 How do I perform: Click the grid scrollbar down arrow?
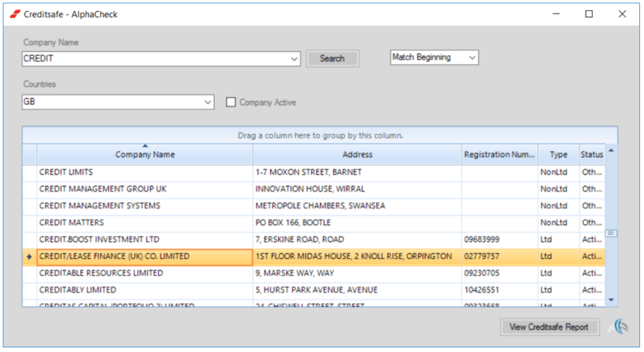point(611,300)
